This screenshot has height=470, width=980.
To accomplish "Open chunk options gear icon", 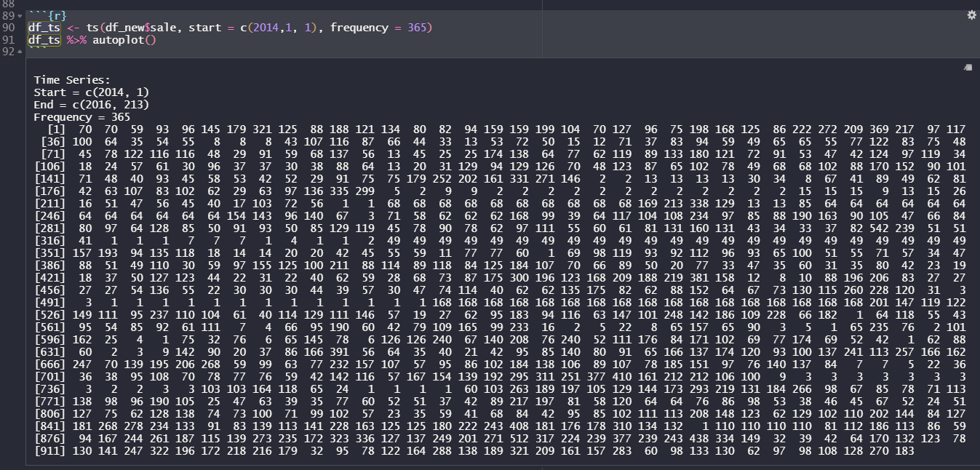I will (971, 15).
